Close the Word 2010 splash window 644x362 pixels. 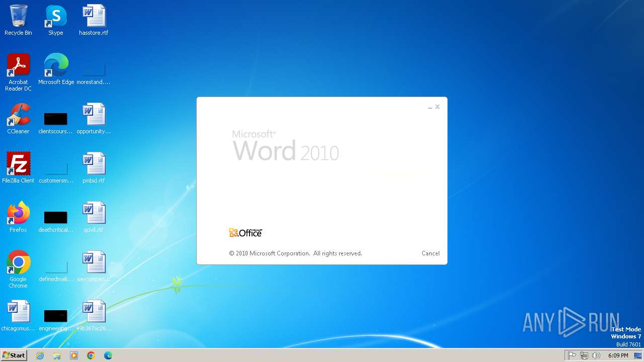[x=437, y=107]
